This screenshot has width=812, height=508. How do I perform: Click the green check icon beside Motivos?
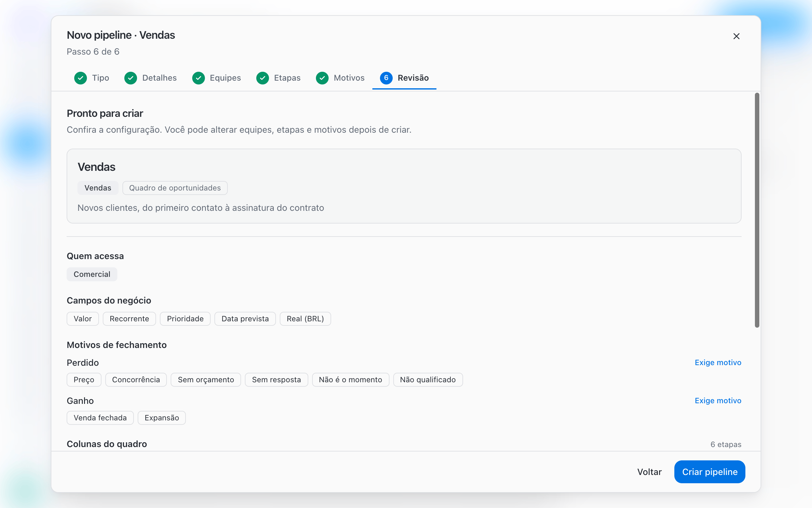(x=322, y=78)
